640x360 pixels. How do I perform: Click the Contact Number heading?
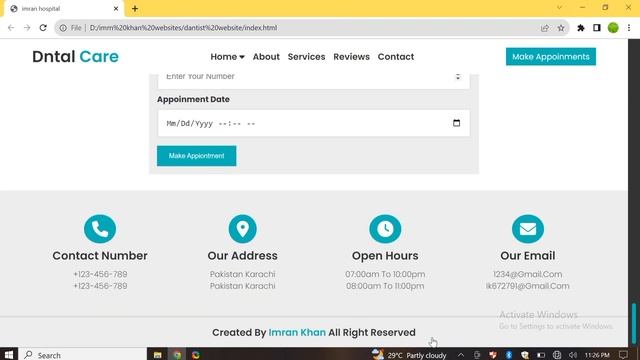click(100, 256)
